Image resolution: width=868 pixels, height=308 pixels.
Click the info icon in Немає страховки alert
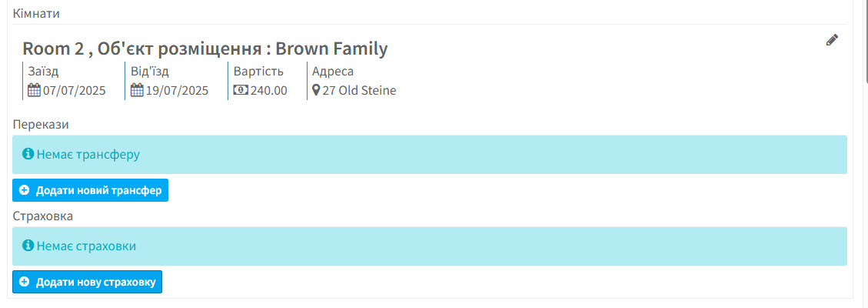pyautogui.click(x=28, y=246)
